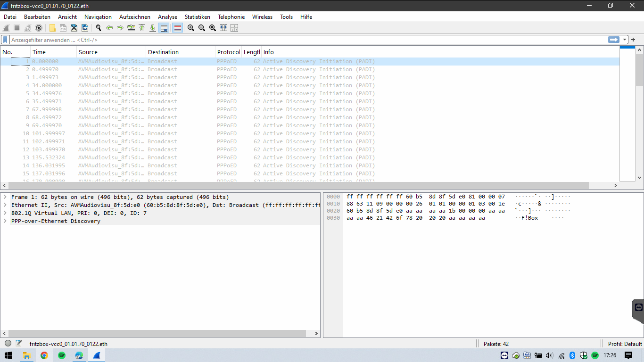This screenshot has width=644, height=362.
Task: Expand the 802.1Q Virtual LAN row
Action: pyautogui.click(x=5, y=213)
